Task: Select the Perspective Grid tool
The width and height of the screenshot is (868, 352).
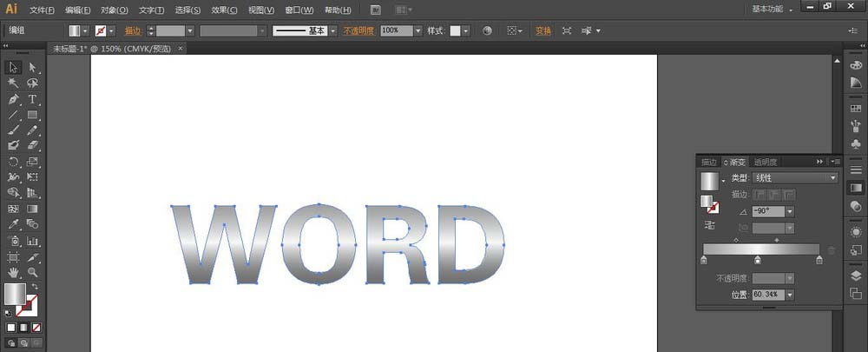Action: point(33,193)
